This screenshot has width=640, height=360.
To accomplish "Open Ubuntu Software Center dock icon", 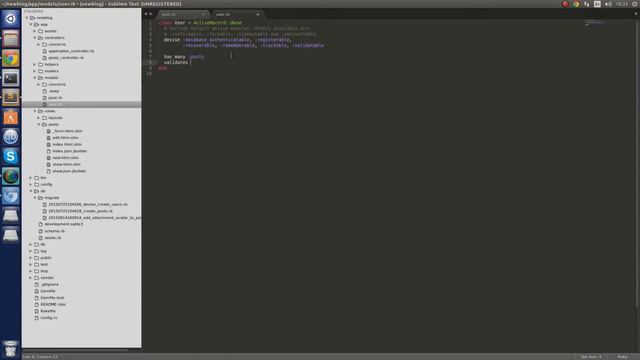I will (x=11, y=117).
